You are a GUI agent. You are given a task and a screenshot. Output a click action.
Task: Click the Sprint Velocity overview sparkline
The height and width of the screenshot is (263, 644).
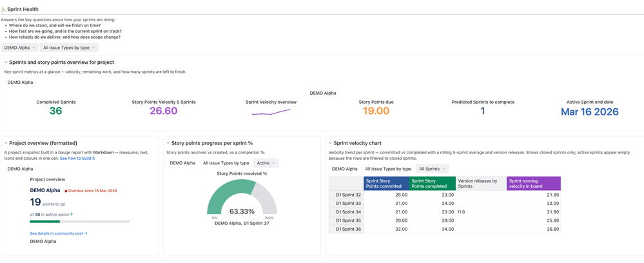271,112
